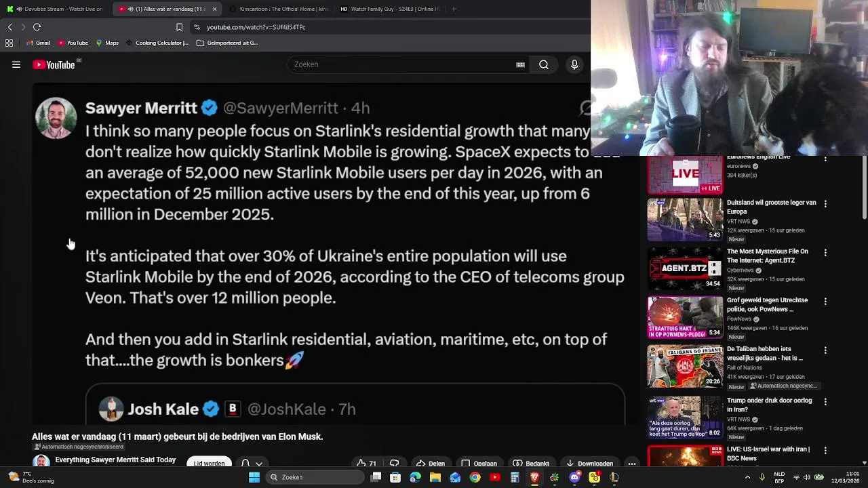
Task: Open the channel avatar below the video
Action: tap(41, 462)
